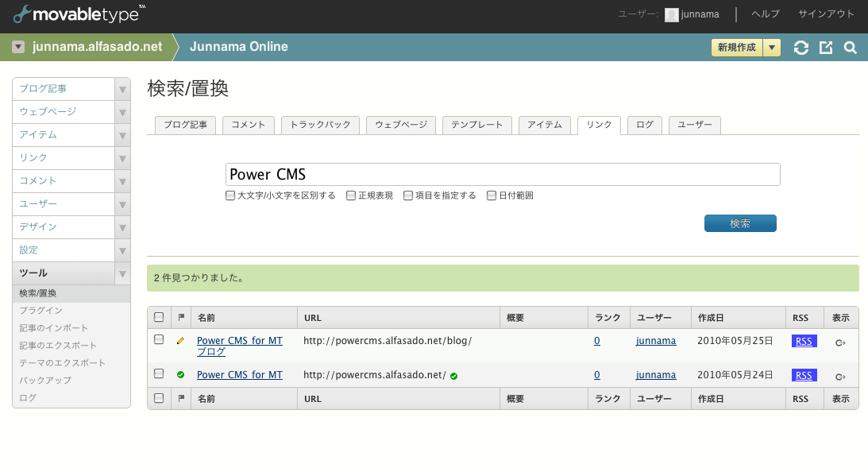Expand the ブログ記事 sidebar menu arrow
The image size is (868, 472).
[x=122, y=89]
